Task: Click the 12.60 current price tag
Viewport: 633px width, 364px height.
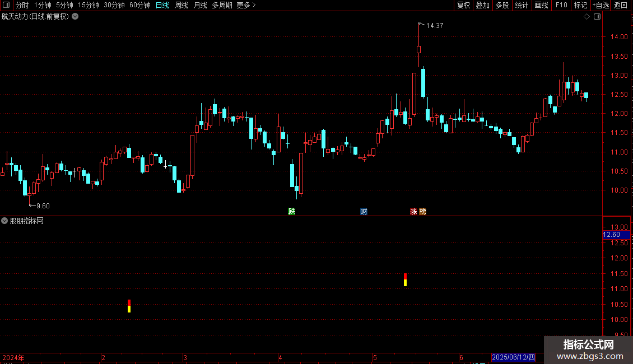Action: (616, 235)
